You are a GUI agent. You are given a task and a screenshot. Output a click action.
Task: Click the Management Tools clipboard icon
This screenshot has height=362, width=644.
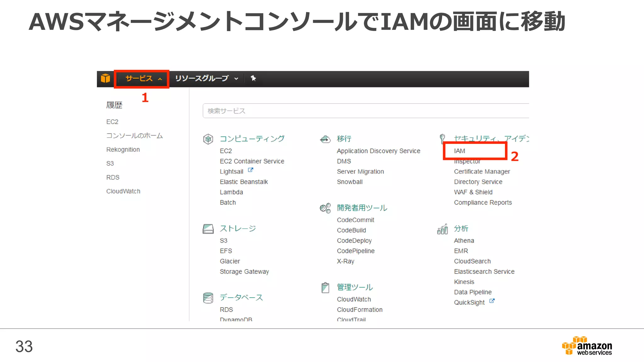[325, 288]
